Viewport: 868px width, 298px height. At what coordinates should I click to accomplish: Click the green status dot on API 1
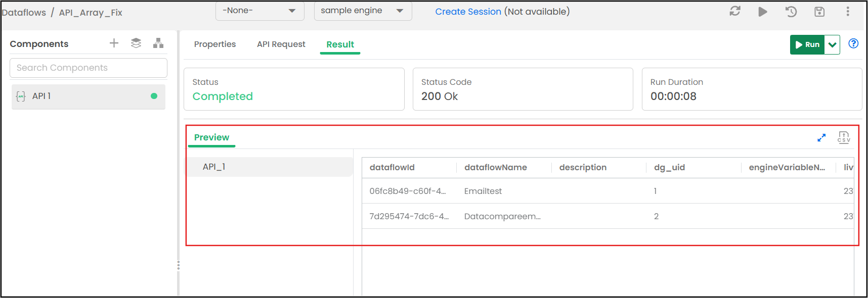154,96
